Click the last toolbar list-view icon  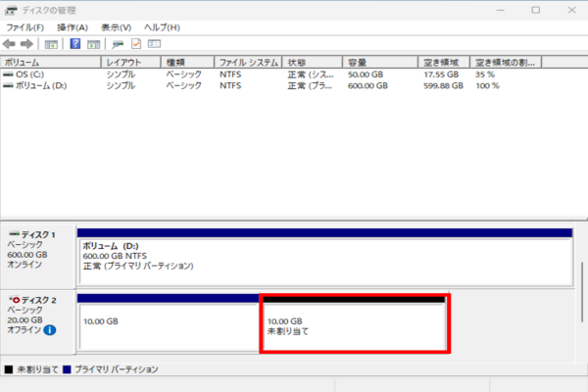[x=154, y=44]
